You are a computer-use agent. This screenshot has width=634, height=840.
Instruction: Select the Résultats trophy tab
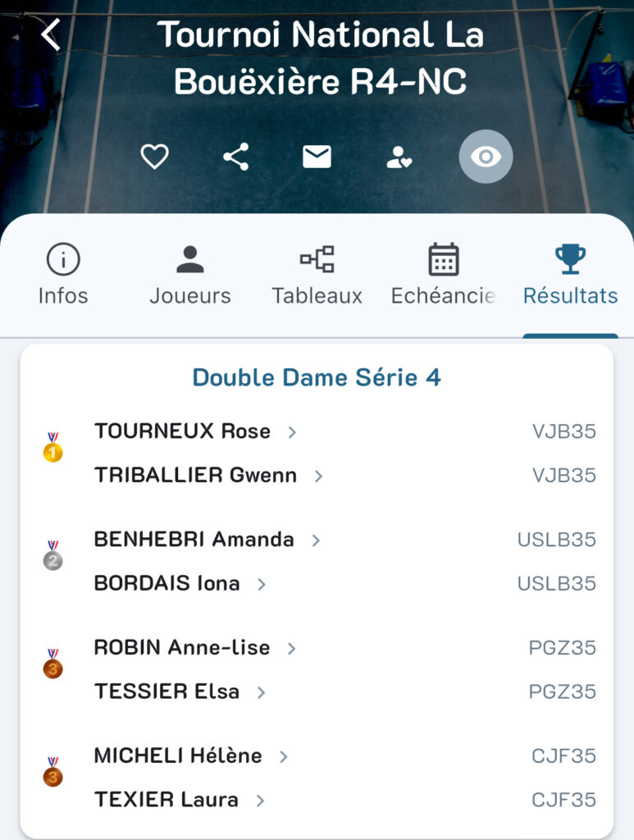(x=570, y=275)
